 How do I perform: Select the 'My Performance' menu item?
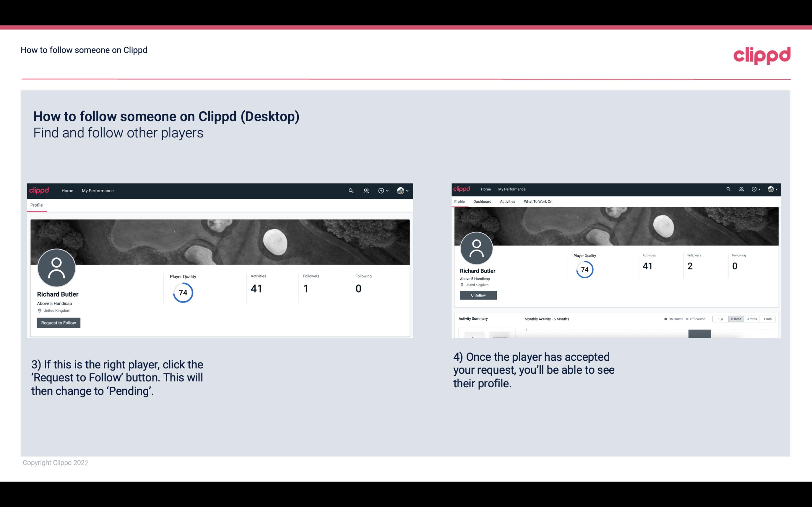[x=97, y=190]
